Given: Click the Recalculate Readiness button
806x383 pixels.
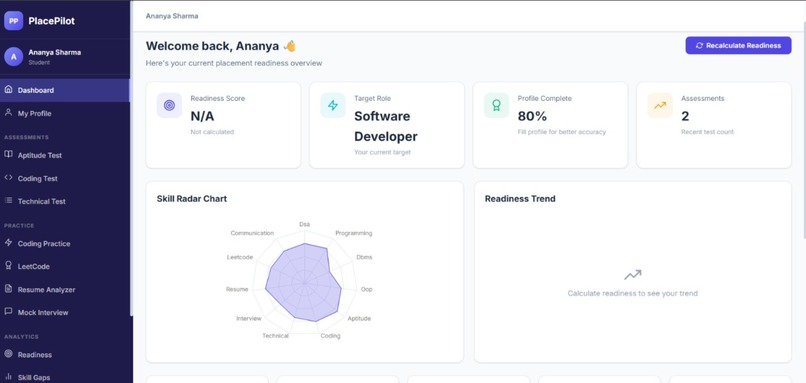Looking at the screenshot, I should 738,45.
